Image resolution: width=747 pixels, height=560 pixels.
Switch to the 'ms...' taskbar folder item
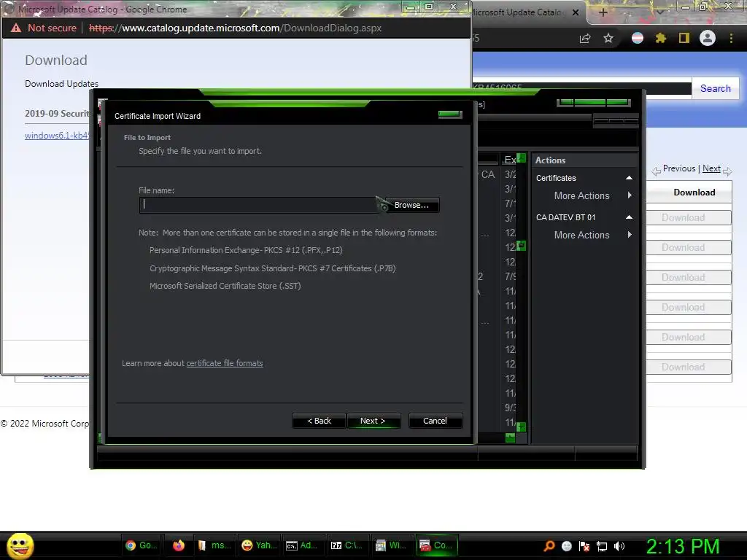(x=215, y=545)
